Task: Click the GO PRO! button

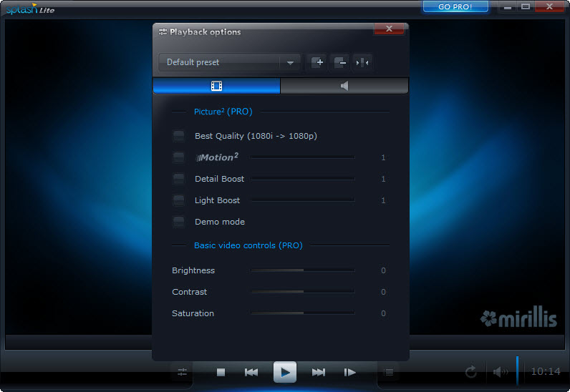Action: 455,6
